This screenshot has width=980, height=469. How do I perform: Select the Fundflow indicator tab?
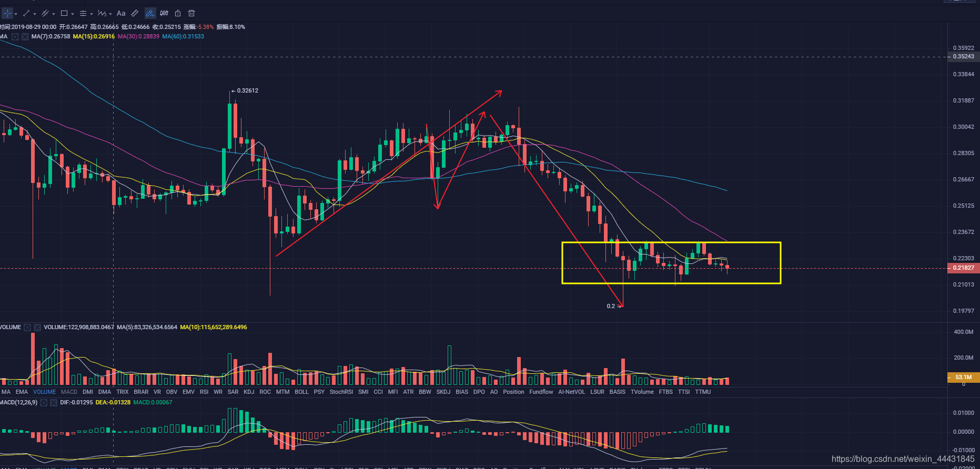coord(541,392)
